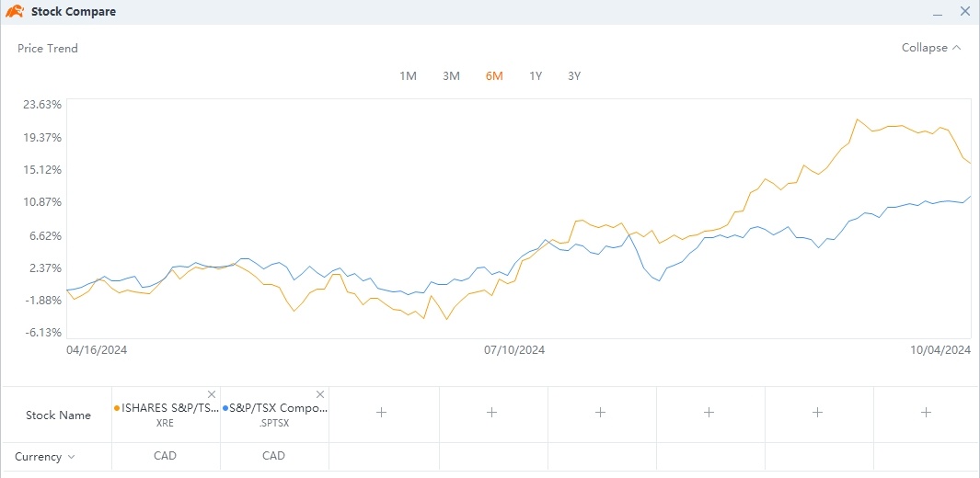Click the blue .SPTSX legend dot
This screenshot has width=980, height=478.
(x=225, y=409)
